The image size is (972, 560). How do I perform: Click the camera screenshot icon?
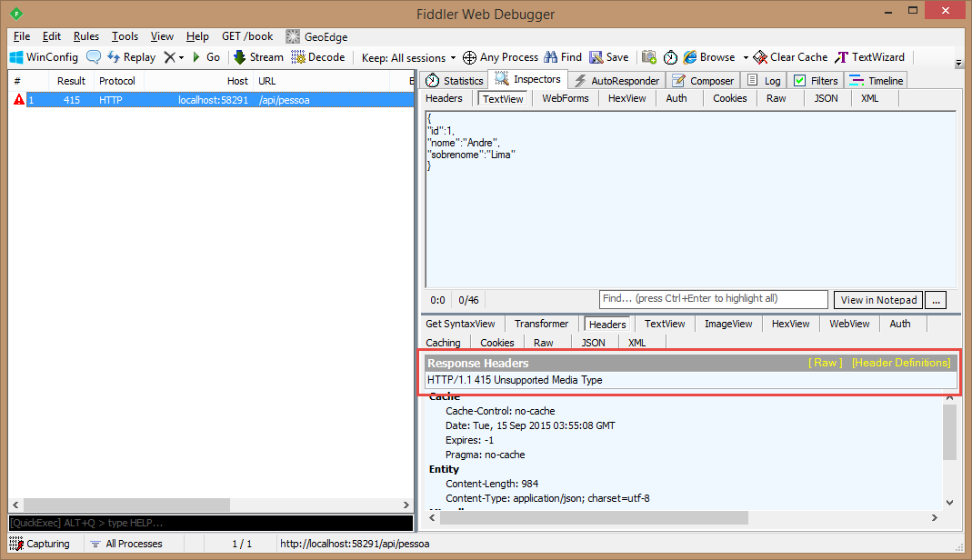[x=649, y=57]
